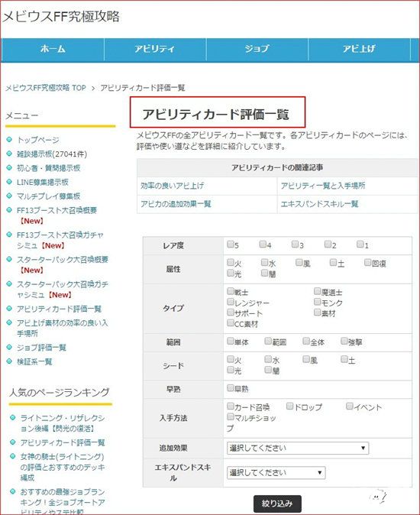Open the ジョブ navigation tab
Screen dimensions: 420x515
(x=257, y=49)
